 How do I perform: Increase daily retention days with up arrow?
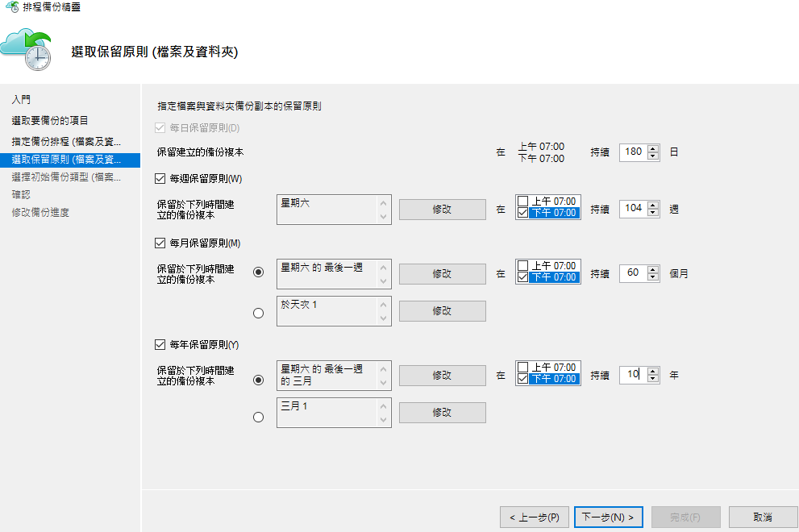[653, 148]
